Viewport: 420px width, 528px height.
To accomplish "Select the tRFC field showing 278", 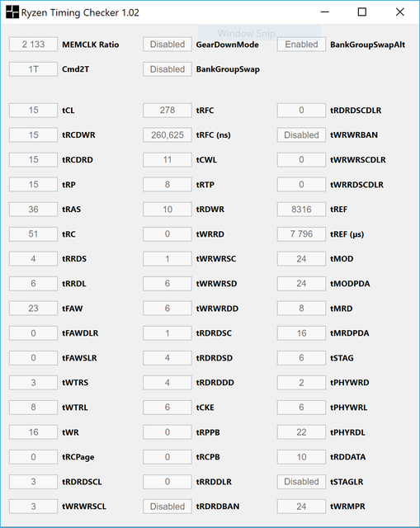I will pos(168,110).
